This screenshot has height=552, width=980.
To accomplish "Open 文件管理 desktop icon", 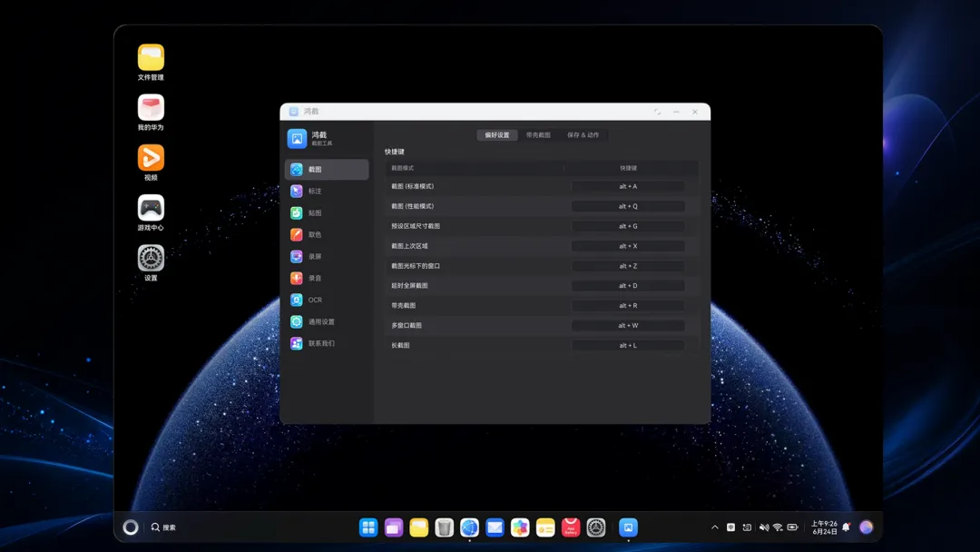I will click(x=151, y=62).
